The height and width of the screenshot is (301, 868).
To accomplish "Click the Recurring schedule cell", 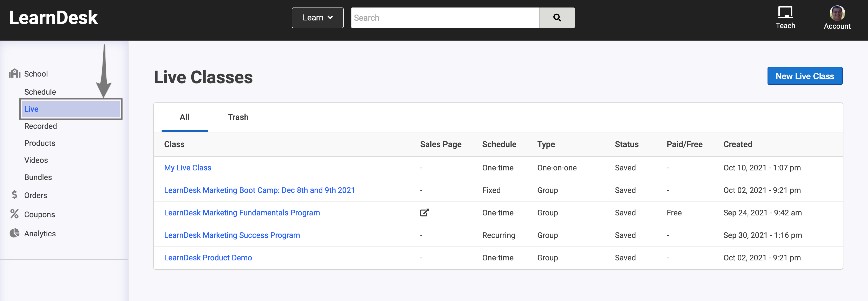I will coord(498,235).
